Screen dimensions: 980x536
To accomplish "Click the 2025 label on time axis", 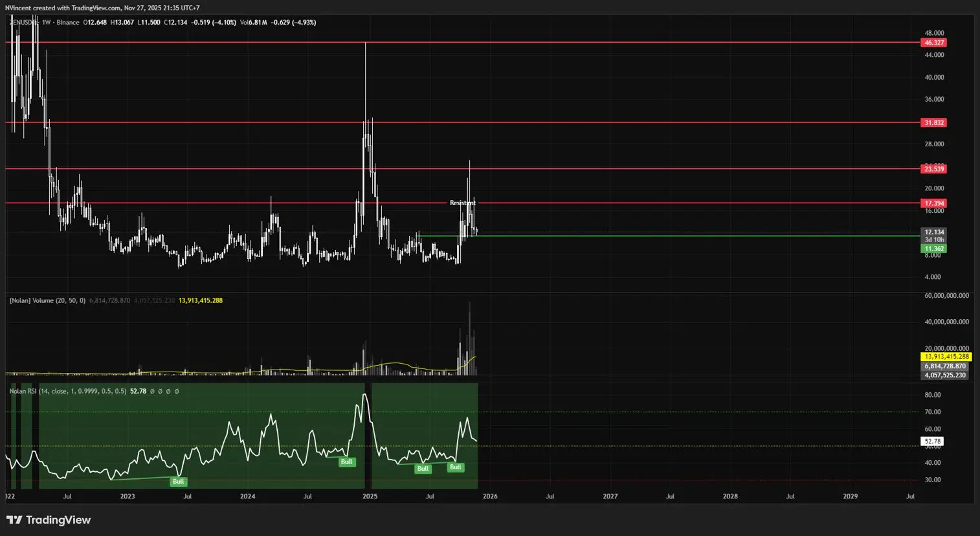I will [370, 497].
